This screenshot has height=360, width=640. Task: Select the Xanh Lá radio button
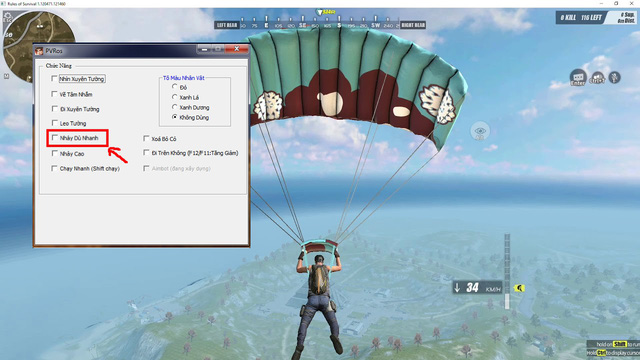[175, 97]
